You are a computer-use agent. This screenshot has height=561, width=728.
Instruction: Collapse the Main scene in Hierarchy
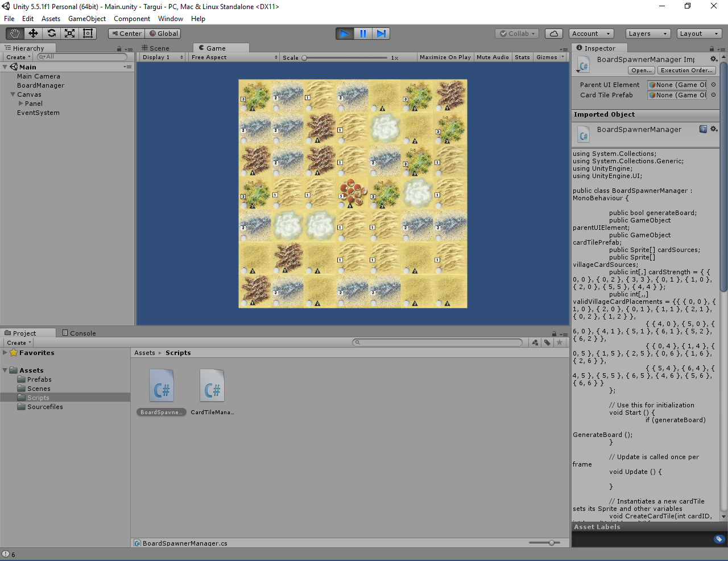click(x=5, y=67)
